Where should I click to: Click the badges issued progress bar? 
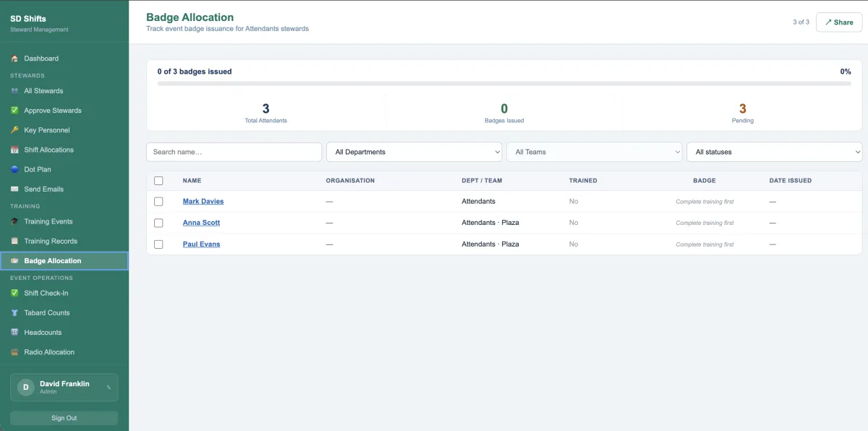[504, 84]
